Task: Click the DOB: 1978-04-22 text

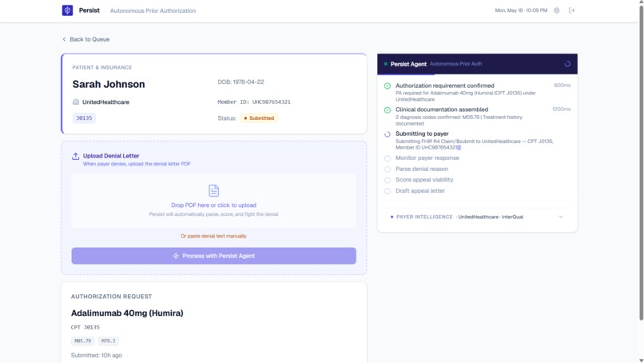Action: click(241, 82)
